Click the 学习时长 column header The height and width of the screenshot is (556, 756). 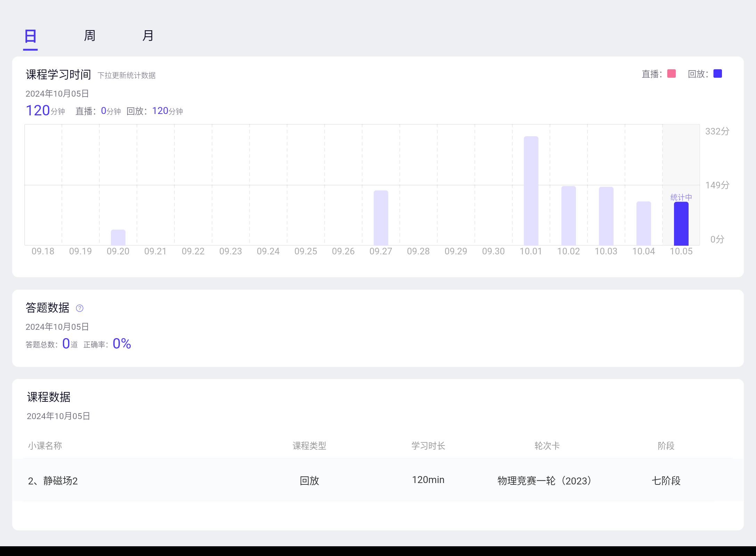point(428,446)
